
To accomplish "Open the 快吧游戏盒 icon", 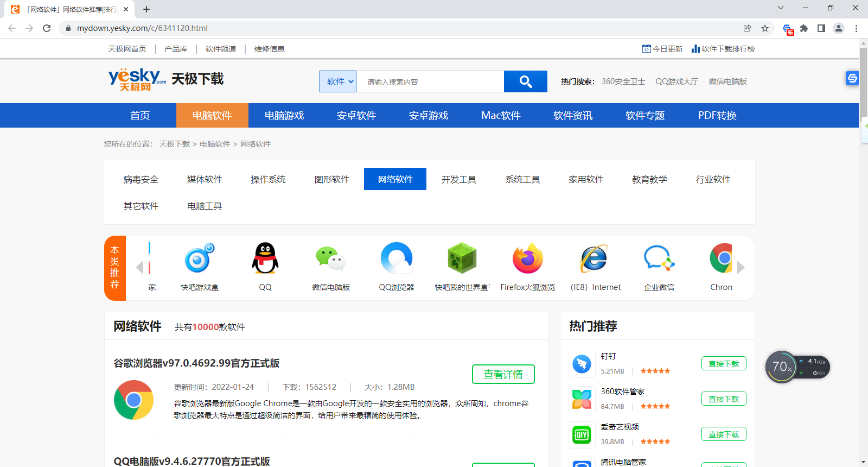I will tap(200, 258).
